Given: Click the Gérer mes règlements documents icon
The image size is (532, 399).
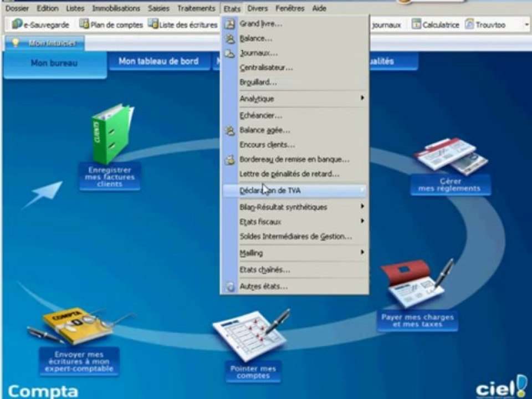Looking at the screenshot, I should coord(450,156).
